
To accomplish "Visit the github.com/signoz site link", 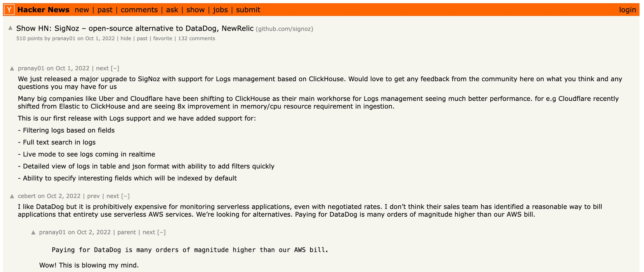I will coord(284,29).
